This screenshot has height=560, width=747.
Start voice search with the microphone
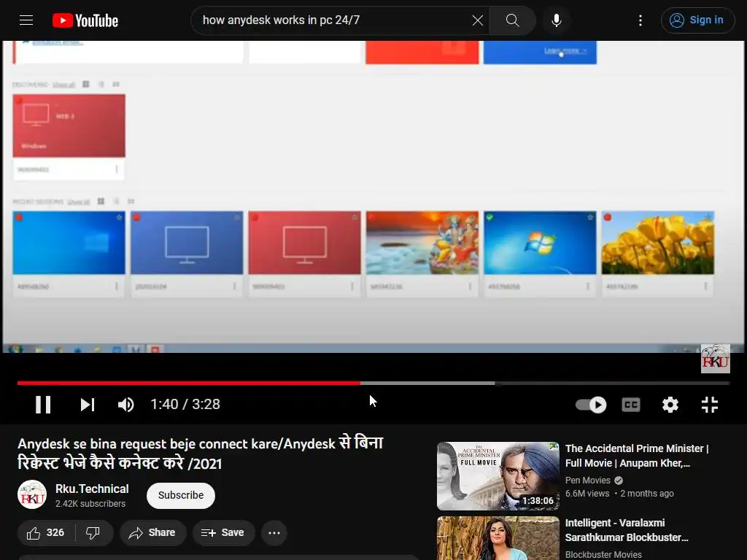(x=556, y=20)
